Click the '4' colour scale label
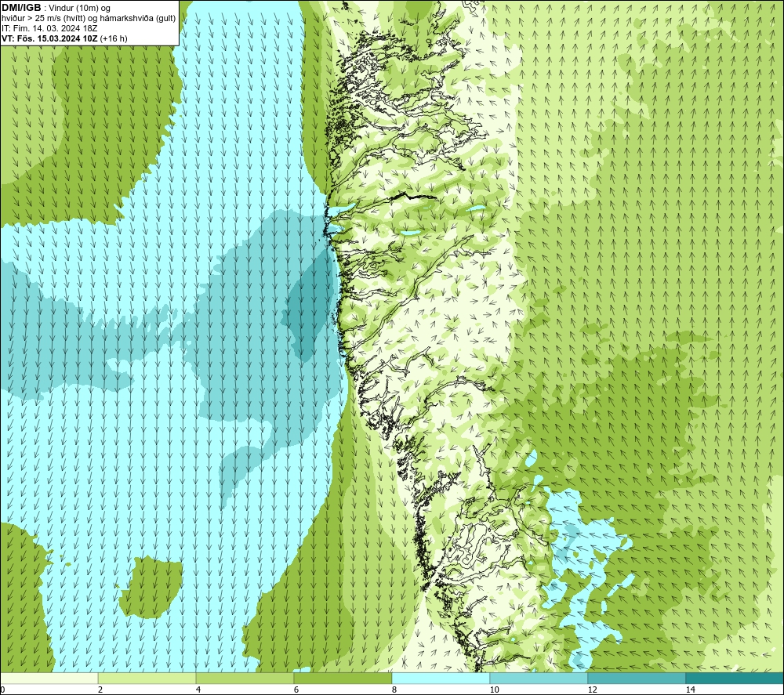Image resolution: width=784 pixels, height=695 pixels. (198, 690)
